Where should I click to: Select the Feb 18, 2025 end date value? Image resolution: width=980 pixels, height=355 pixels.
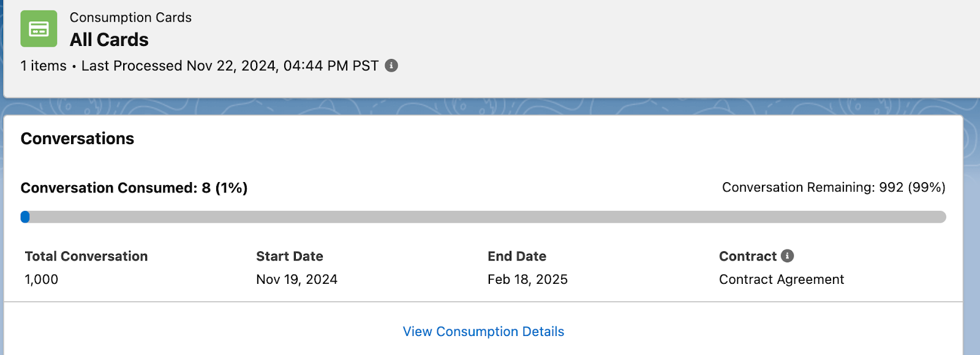coord(527,280)
